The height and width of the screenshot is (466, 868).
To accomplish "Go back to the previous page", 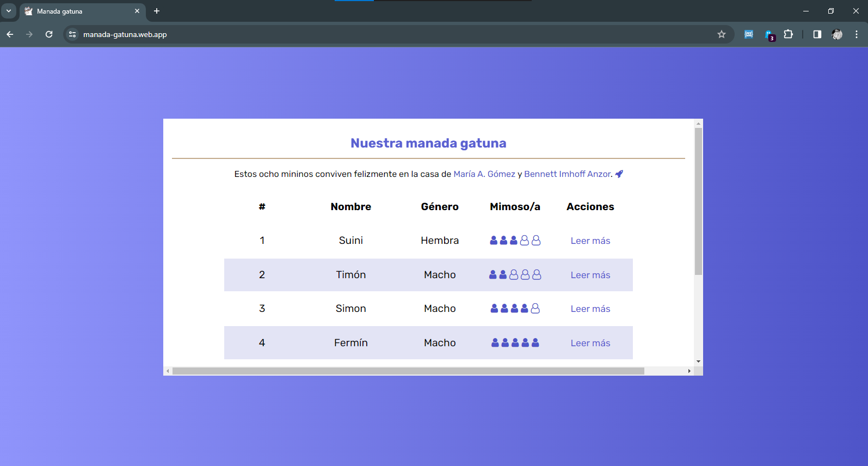I will (10, 34).
